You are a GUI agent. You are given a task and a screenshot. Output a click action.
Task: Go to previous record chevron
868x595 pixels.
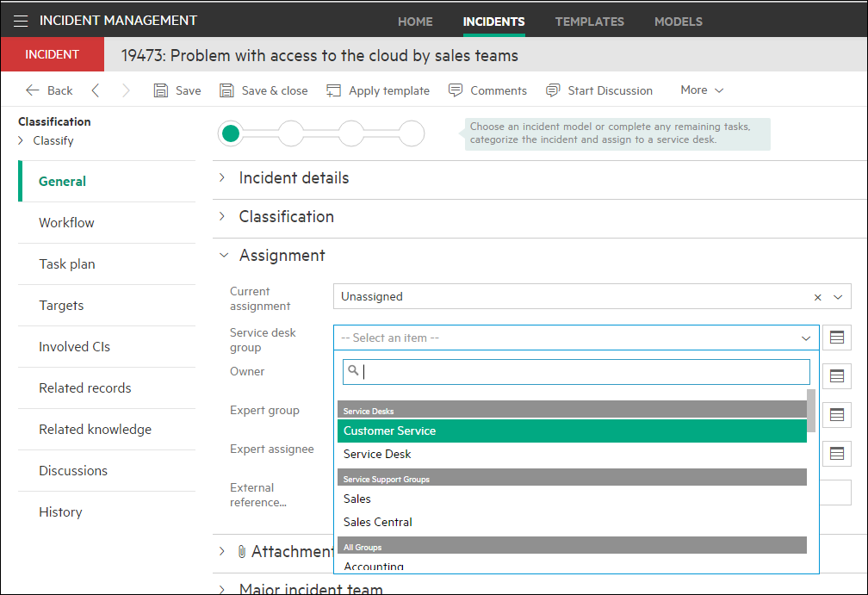pos(96,90)
